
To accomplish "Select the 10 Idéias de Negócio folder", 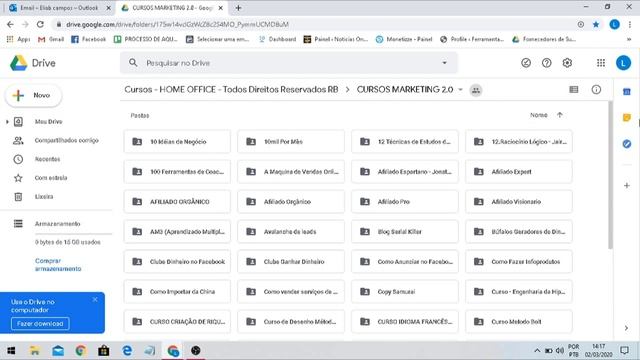I will (x=177, y=142).
